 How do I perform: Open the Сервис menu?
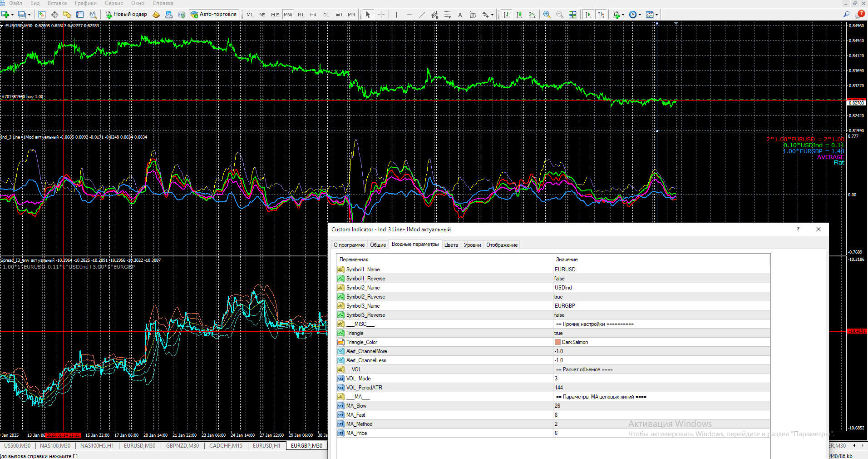113,3
